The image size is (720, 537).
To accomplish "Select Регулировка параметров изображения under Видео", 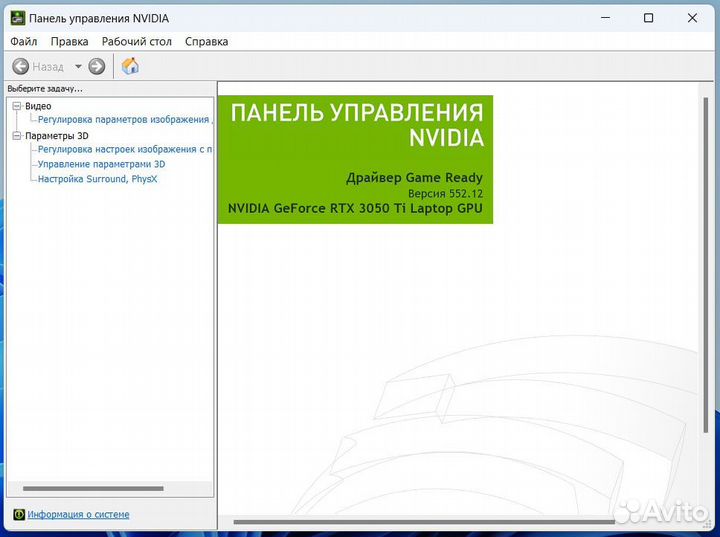I will [124, 119].
